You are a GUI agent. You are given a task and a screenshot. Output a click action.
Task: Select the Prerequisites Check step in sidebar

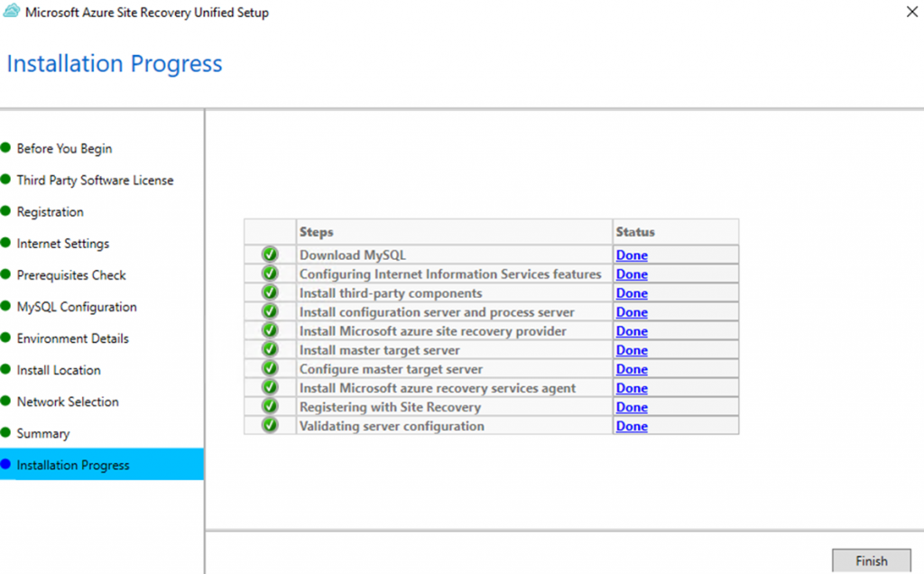click(71, 275)
